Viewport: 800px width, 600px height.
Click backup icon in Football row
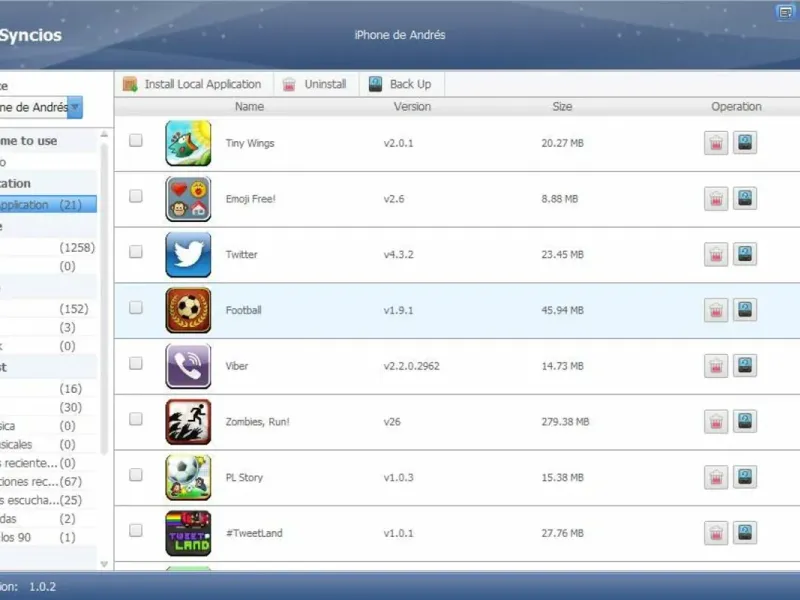pyautogui.click(x=745, y=310)
